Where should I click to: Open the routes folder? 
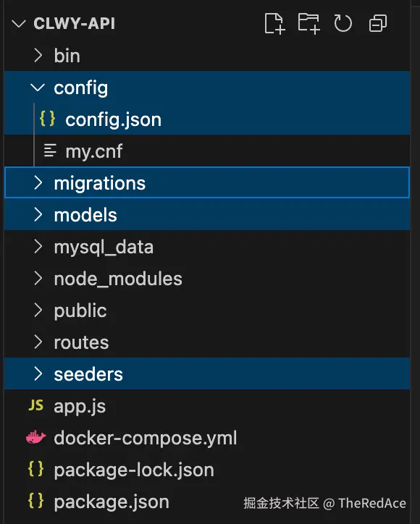[207, 342]
